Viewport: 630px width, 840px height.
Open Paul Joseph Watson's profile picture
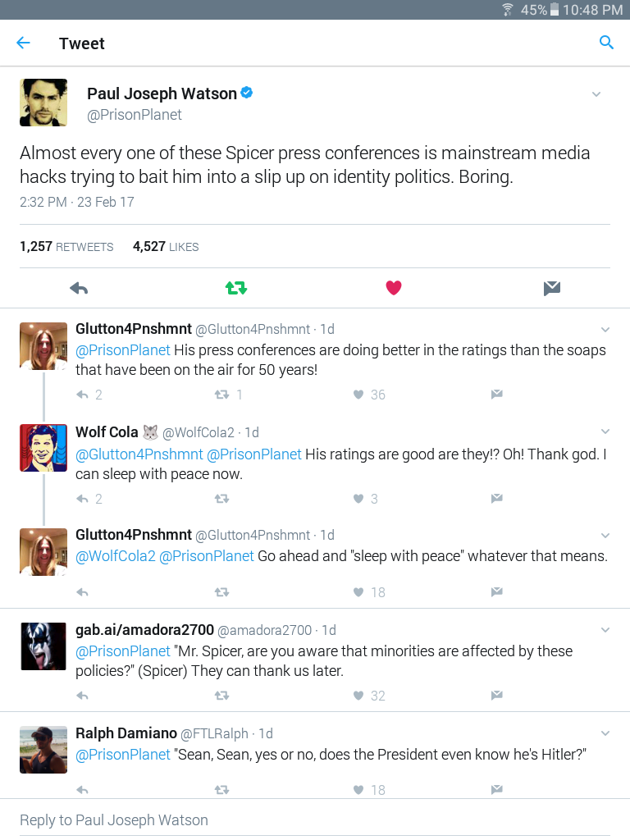click(43, 103)
